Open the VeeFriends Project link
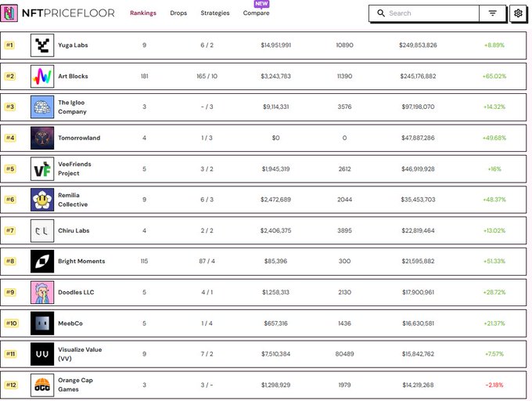Screen dimensions: 532x401 [x=74, y=168]
